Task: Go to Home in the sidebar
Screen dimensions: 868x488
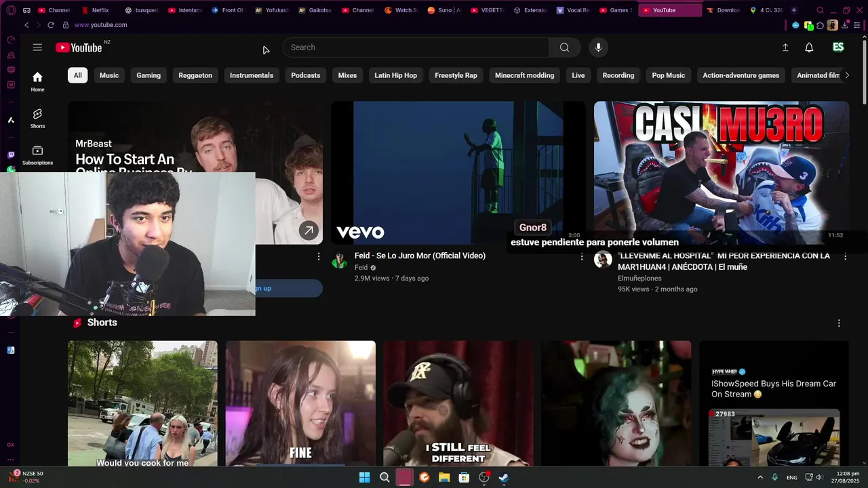Action: 37,81
